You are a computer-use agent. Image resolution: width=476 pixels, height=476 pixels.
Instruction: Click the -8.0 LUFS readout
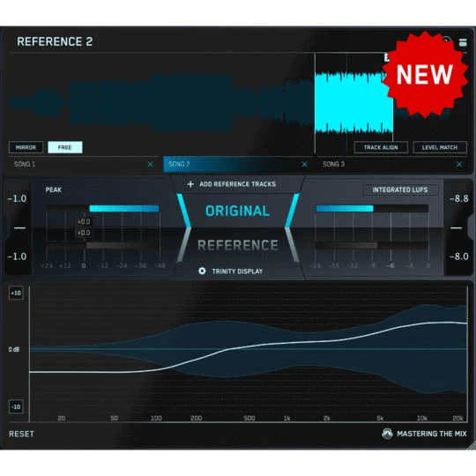459,257
